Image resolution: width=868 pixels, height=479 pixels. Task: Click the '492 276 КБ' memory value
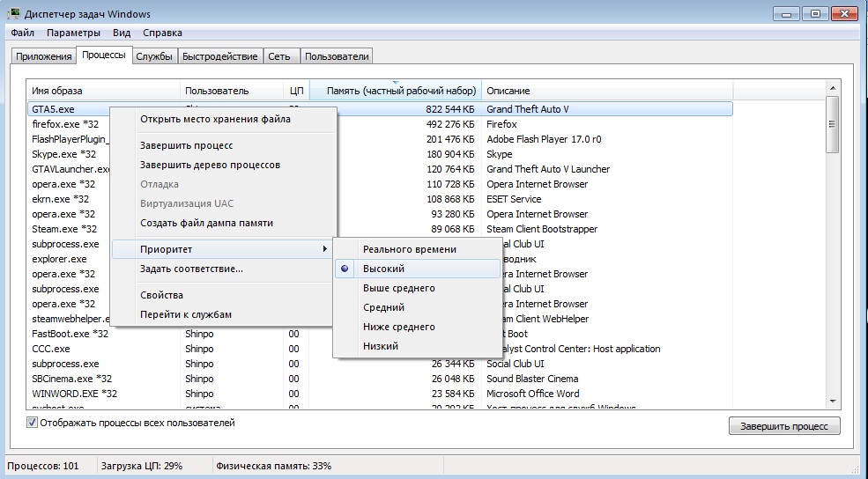coord(450,124)
